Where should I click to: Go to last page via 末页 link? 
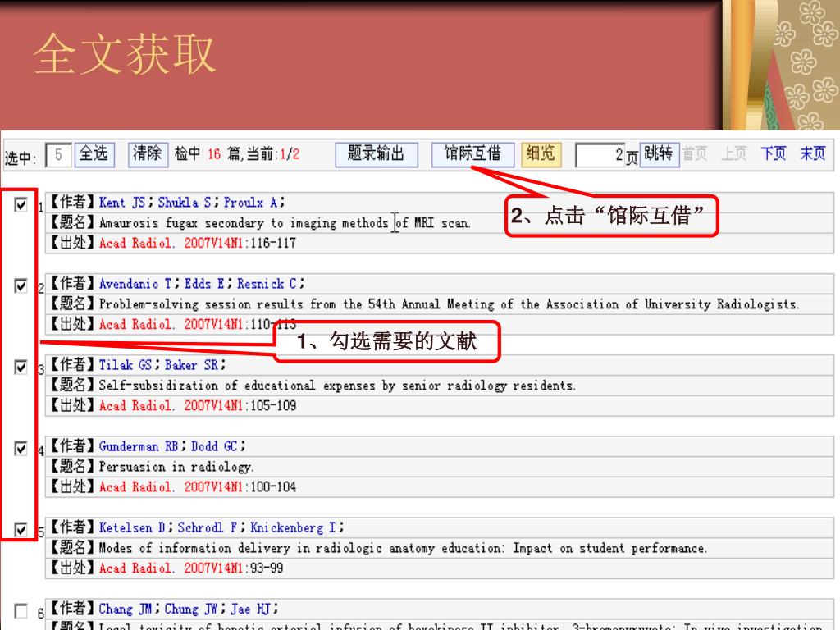pos(813,154)
